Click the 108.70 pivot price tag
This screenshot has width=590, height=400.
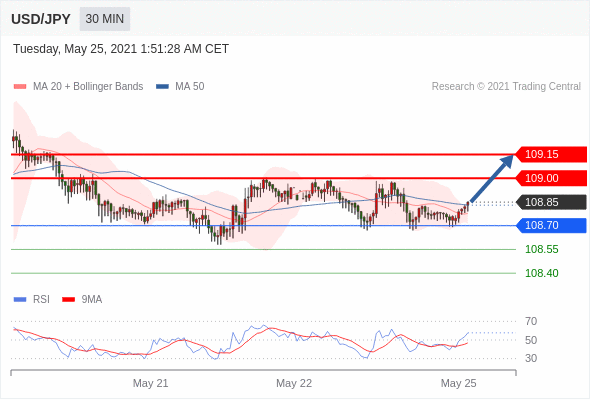point(550,225)
